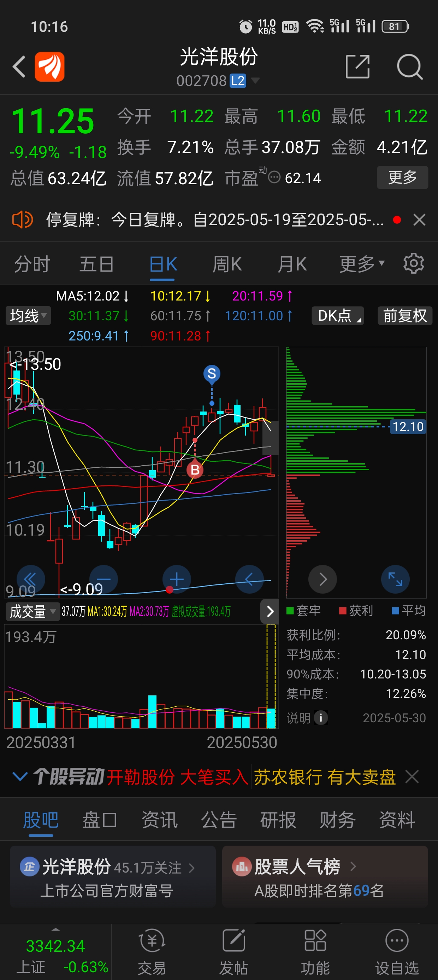Open the Eastmoney orange app logo
This screenshot has height=980, width=438.
49,66
